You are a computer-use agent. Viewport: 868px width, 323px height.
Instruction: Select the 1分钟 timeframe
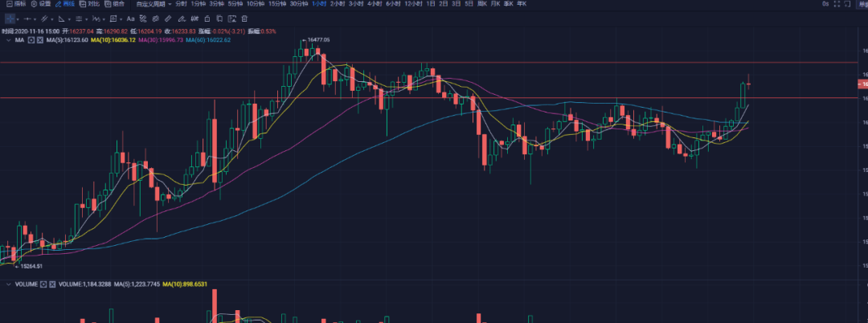click(x=198, y=3)
